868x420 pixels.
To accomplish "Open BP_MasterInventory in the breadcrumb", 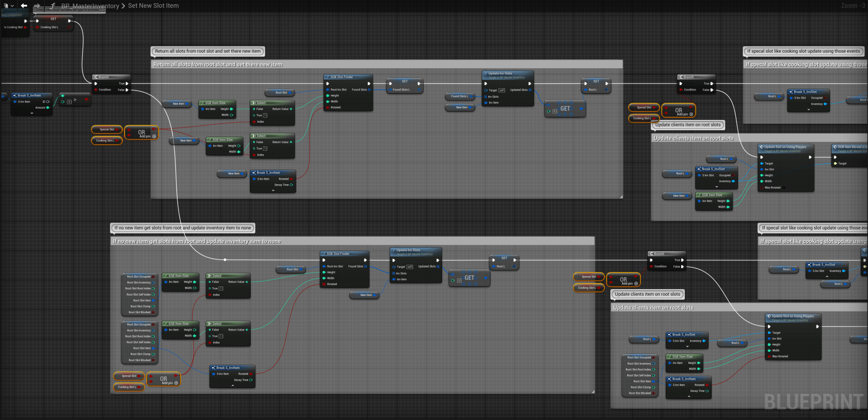I will click(x=90, y=6).
